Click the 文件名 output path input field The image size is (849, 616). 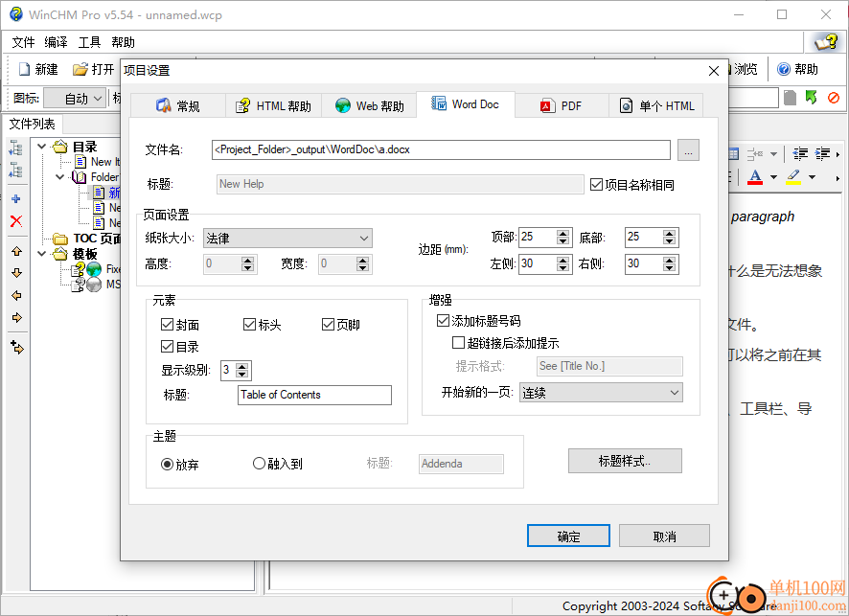click(x=441, y=150)
